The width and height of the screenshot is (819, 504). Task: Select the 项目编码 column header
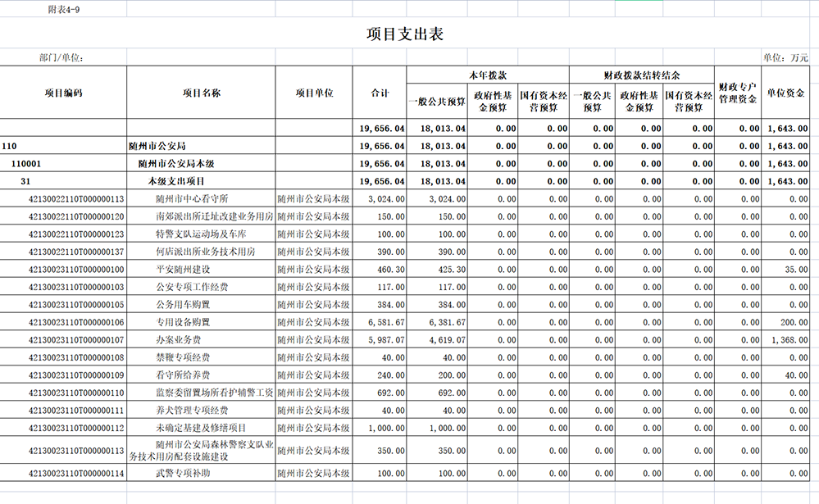[x=63, y=93]
